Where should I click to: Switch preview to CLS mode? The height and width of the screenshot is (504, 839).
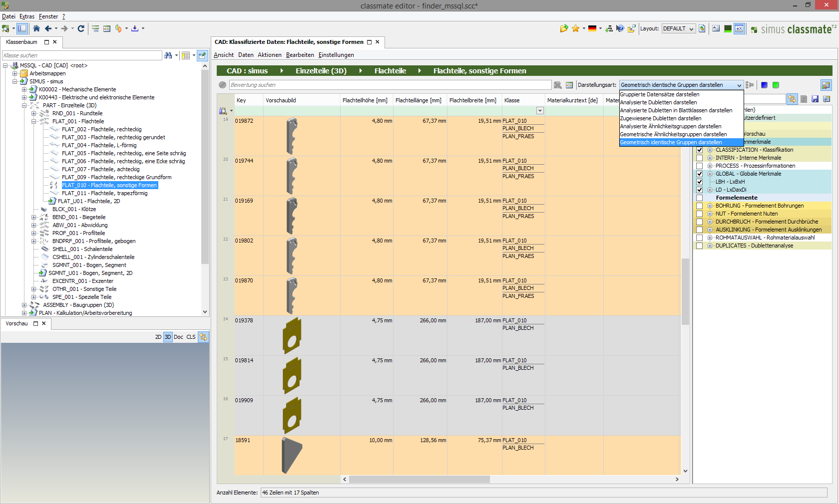(191, 337)
